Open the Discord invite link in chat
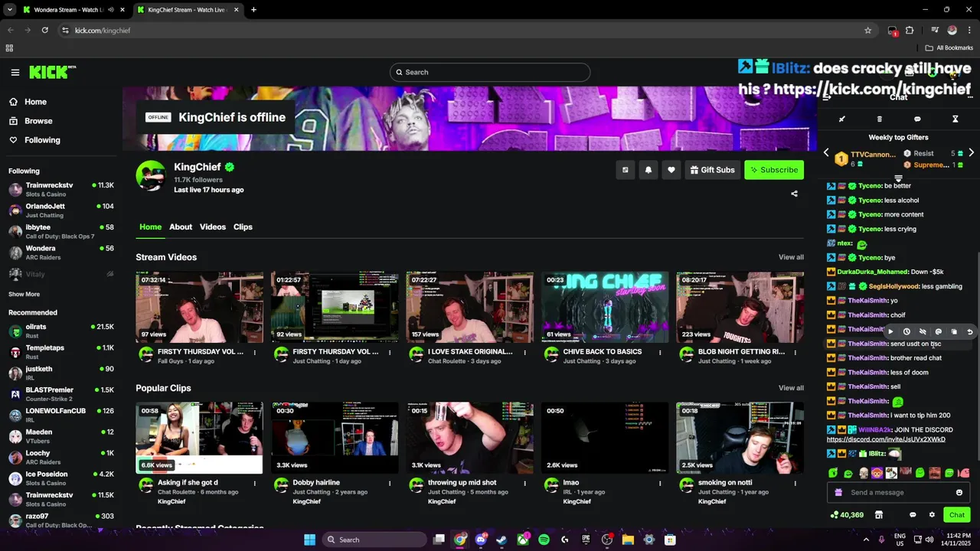This screenshot has width=980, height=551. pos(886,439)
